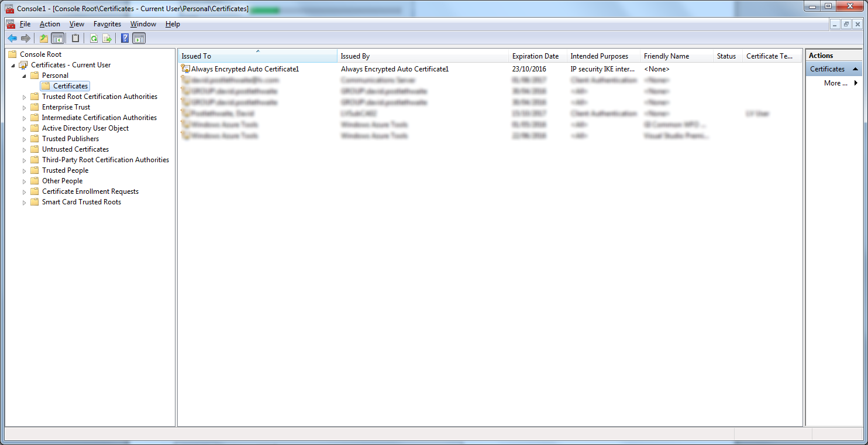Open the More submenu arrow in Actions
This screenshot has width=868, height=445.
pyautogui.click(x=856, y=83)
